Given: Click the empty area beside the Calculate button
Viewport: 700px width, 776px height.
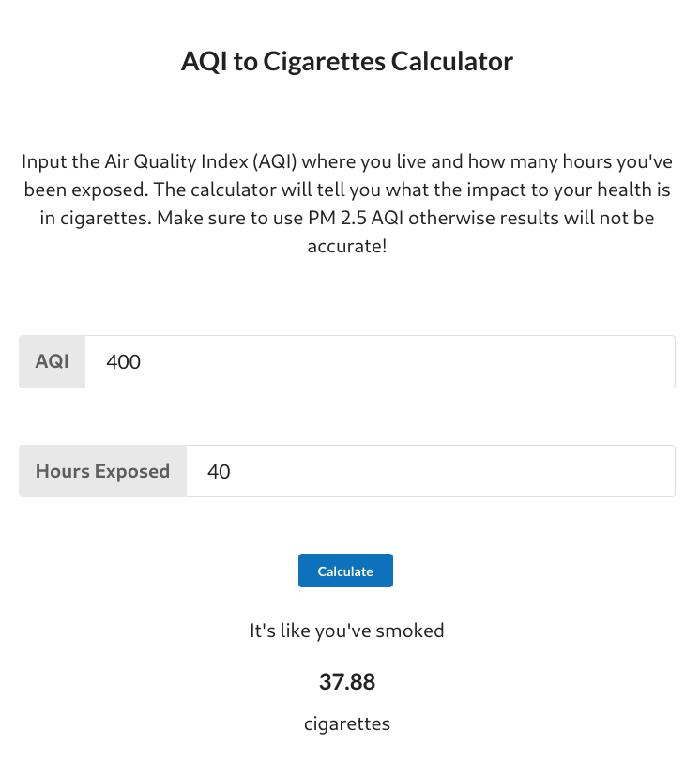Looking at the screenshot, I should click(x=516, y=571).
